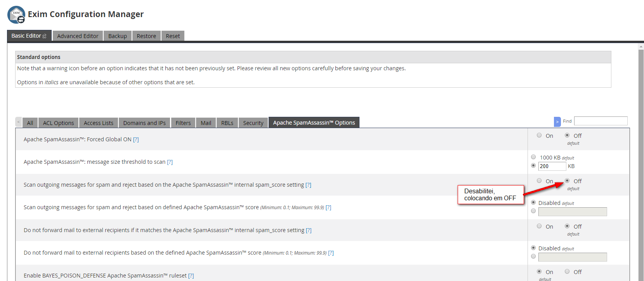Open the Access Lists tab
This screenshot has width=644, height=281.
coord(99,123)
